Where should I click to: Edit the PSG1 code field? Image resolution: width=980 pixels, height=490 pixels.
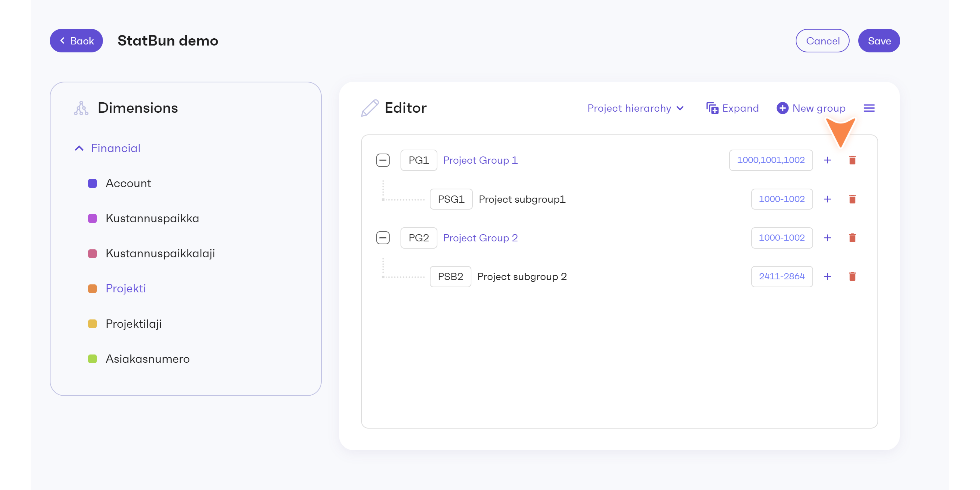[451, 199]
